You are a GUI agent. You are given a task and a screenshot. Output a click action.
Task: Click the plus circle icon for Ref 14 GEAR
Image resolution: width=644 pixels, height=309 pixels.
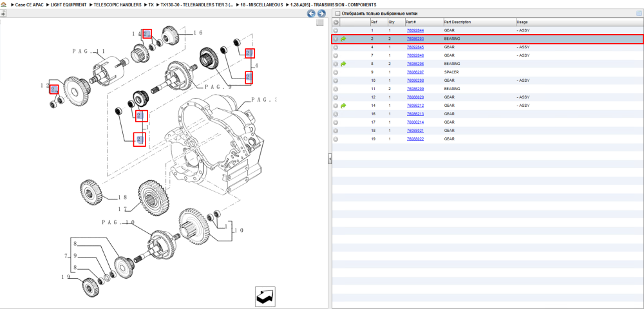[336, 106]
